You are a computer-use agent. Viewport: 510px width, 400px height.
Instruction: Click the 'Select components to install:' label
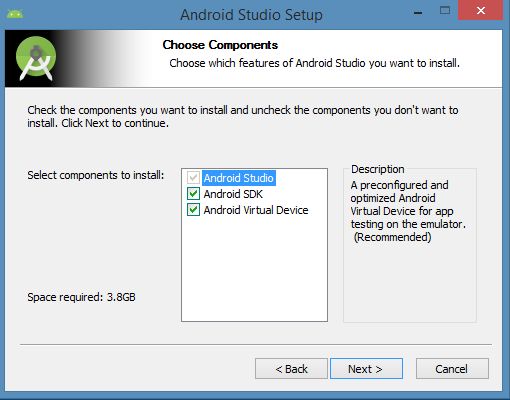coord(96,175)
